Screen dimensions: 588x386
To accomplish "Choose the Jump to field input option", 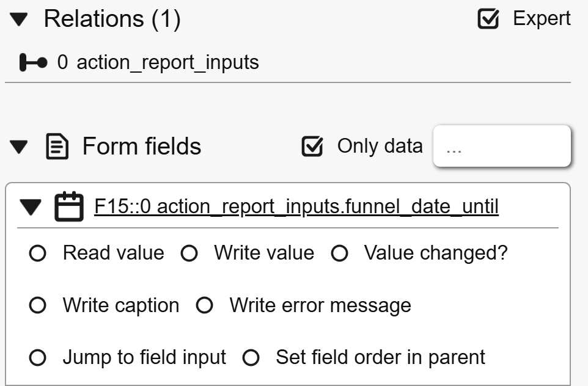I will (x=38, y=358).
